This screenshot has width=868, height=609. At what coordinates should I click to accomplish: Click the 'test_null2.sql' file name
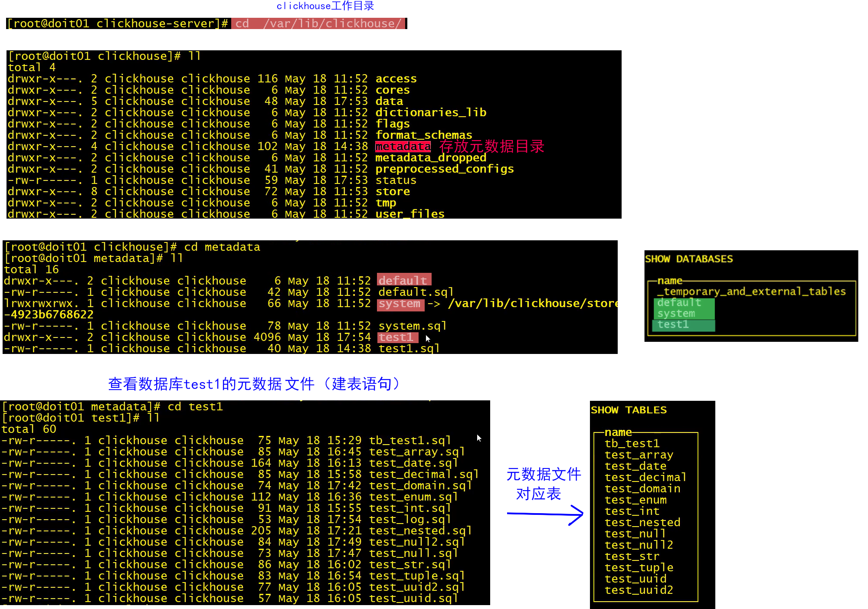417,542
